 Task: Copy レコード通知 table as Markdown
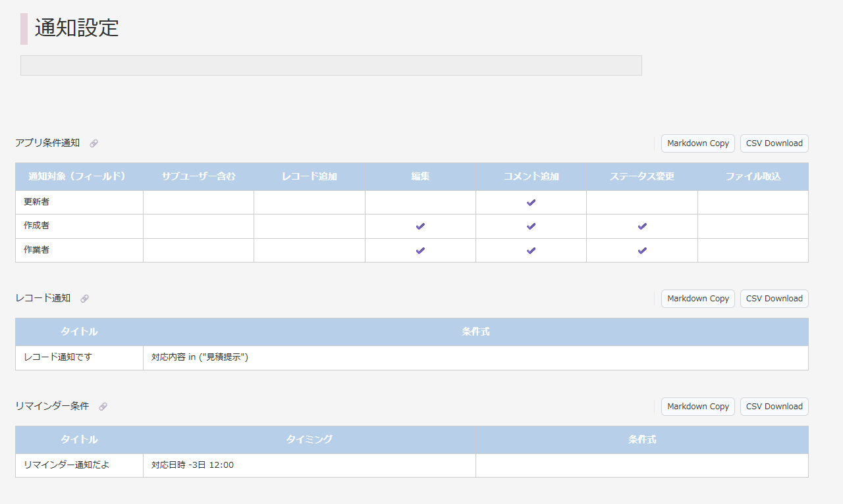698,299
